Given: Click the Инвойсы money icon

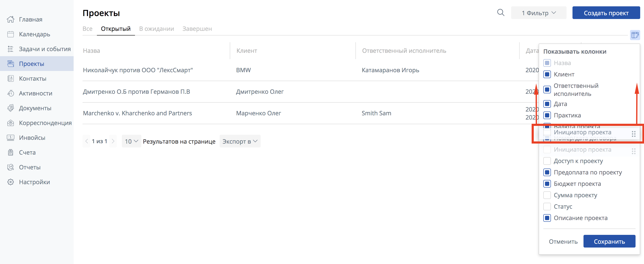Looking at the screenshot, I should (11, 137).
